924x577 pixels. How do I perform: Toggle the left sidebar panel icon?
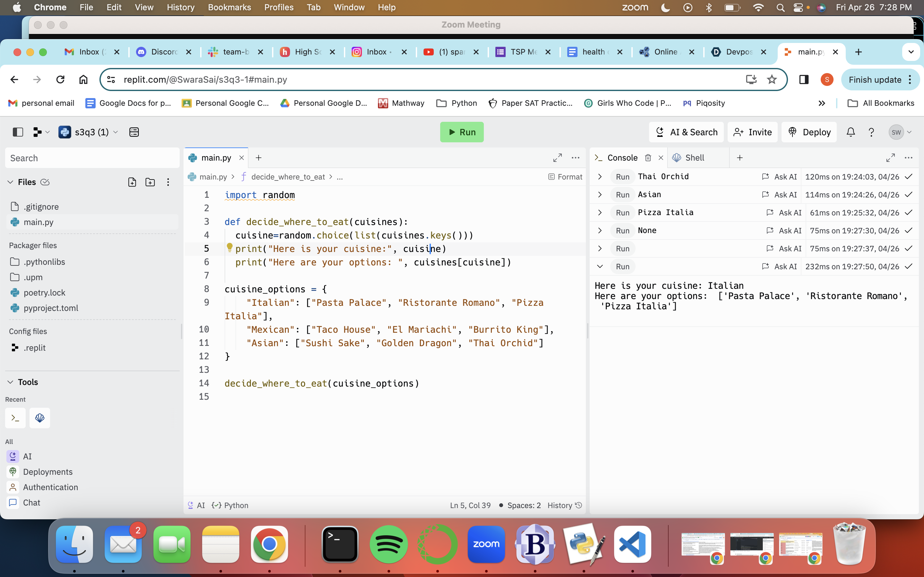coord(18,132)
